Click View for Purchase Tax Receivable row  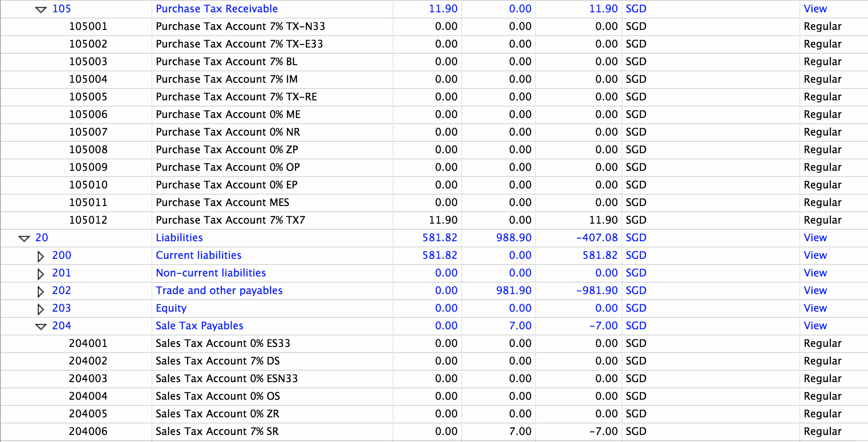(815, 9)
